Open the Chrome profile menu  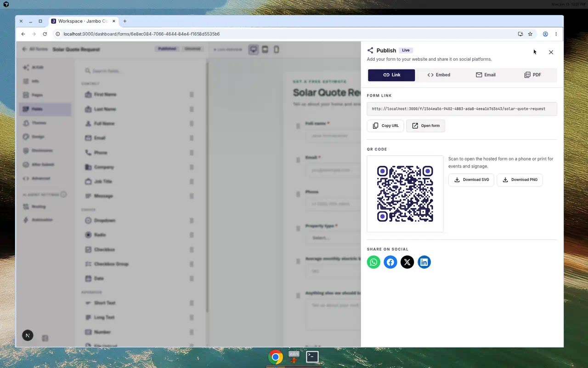pos(545,34)
